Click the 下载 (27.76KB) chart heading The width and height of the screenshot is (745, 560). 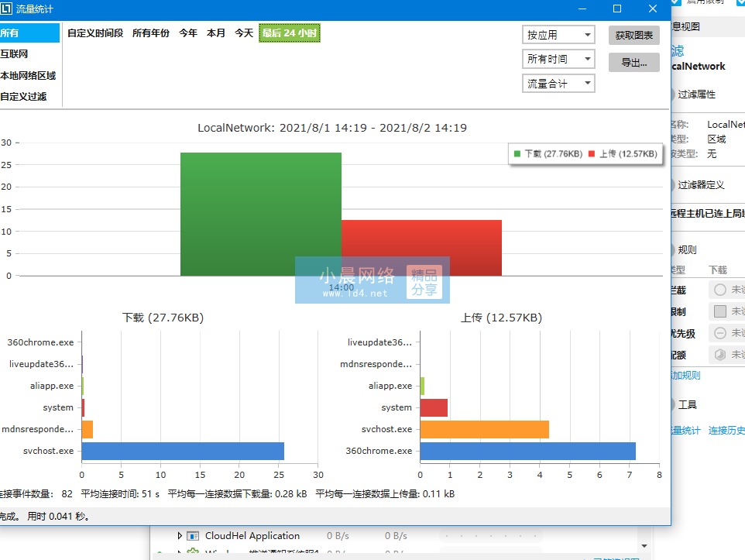163,318
